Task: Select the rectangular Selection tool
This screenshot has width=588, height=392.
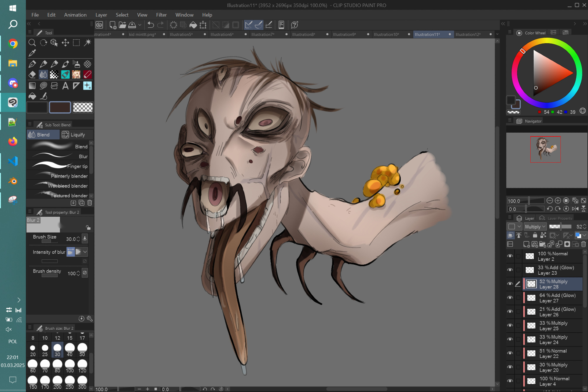Action: click(x=76, y=43)
